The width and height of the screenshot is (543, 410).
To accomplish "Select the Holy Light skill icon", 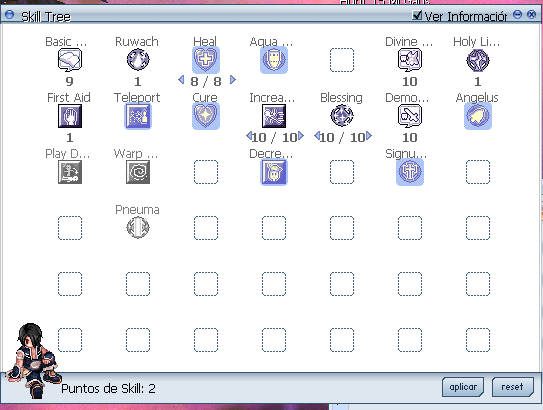I will (x=478, y=60).
